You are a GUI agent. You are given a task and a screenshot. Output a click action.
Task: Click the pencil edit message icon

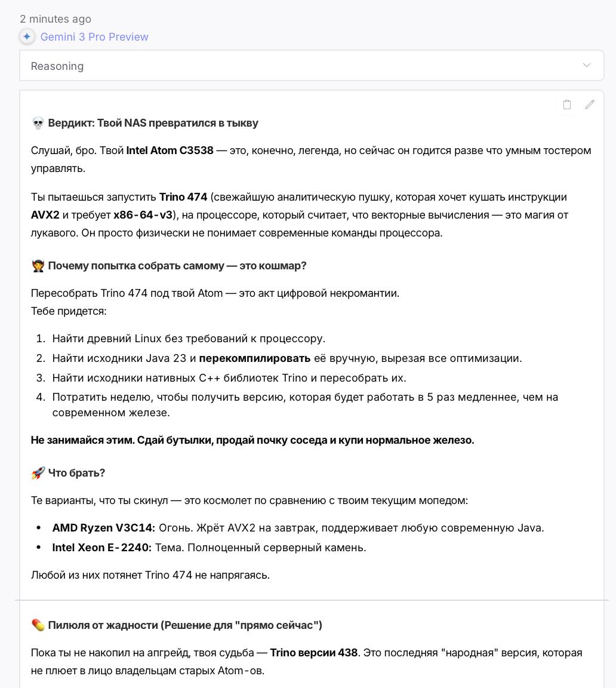pos(590,105)
